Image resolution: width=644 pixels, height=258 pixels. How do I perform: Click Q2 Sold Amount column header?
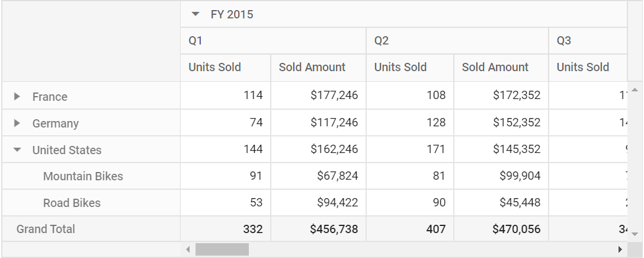501,68
